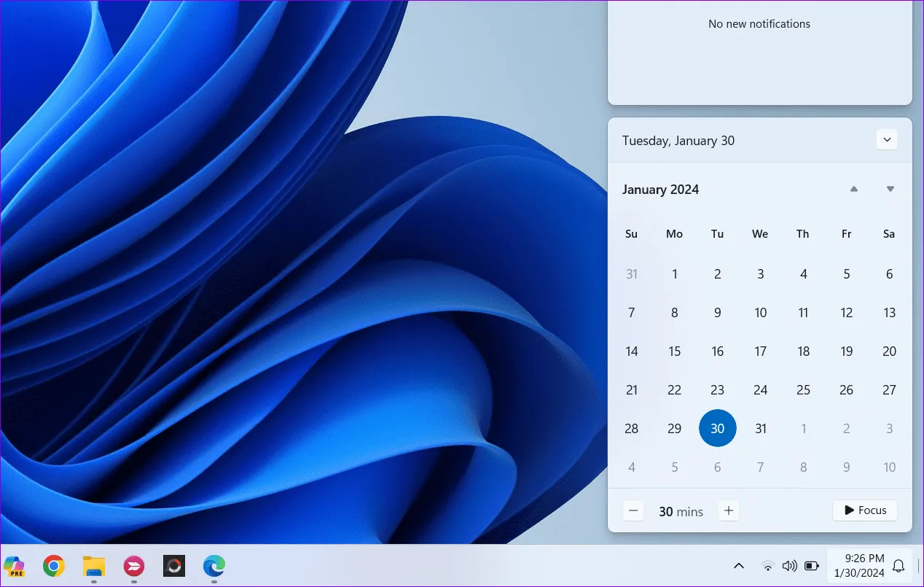Increase focus duration with plus button

[x=728, y=510]
